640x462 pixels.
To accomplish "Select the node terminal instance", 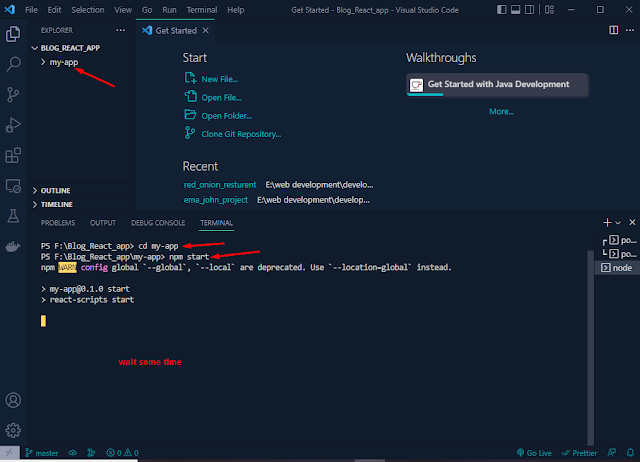I will pyautogui.click(x=617, y=268).
